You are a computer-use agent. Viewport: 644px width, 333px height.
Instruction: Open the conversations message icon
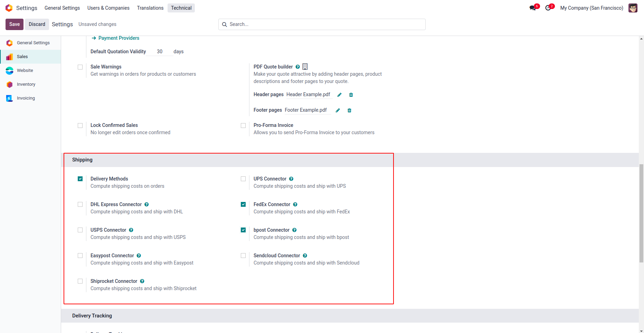point(533,8)
